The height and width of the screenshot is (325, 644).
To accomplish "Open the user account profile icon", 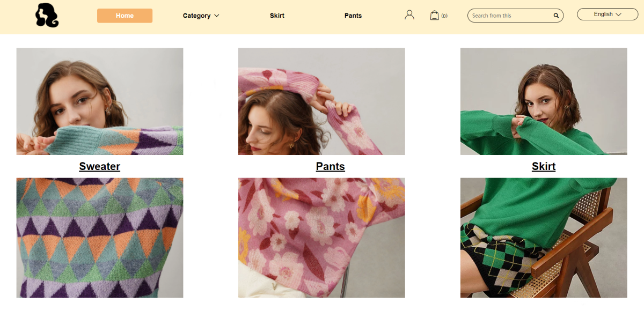I will pyautogui.click(x=409, y=15).
